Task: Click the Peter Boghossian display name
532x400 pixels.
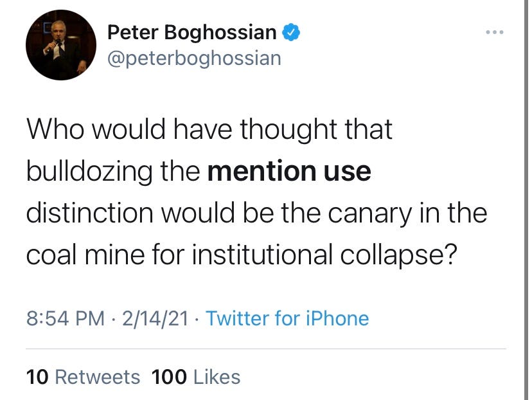Action: coord(191,33)
